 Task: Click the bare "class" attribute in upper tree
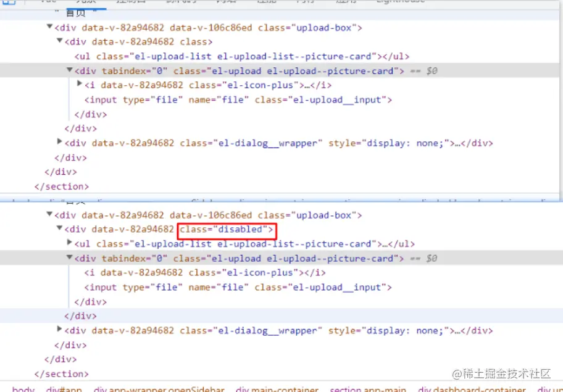(193, 42)
